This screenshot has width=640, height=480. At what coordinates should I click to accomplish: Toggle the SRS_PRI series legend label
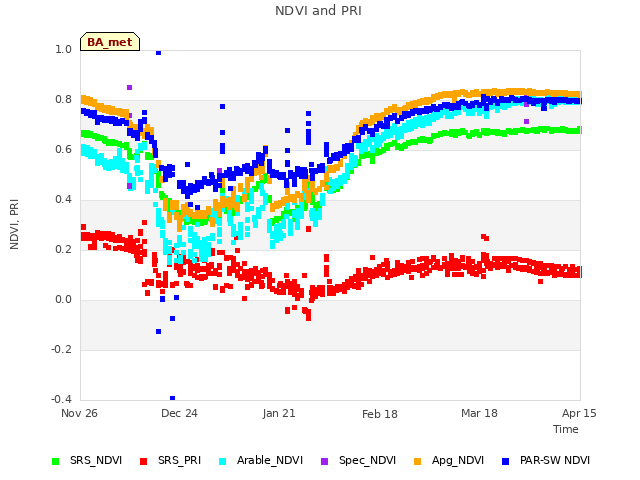point(180,460)
